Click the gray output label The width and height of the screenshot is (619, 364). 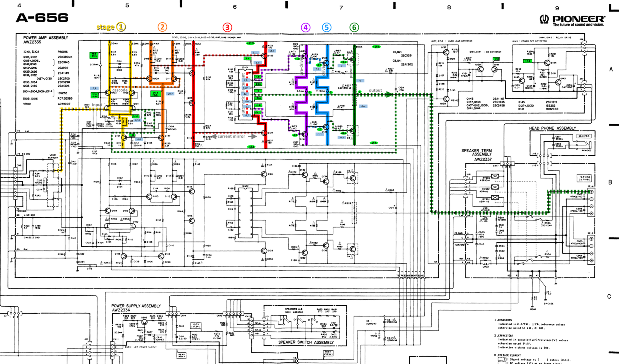click(x=375, y=90)
